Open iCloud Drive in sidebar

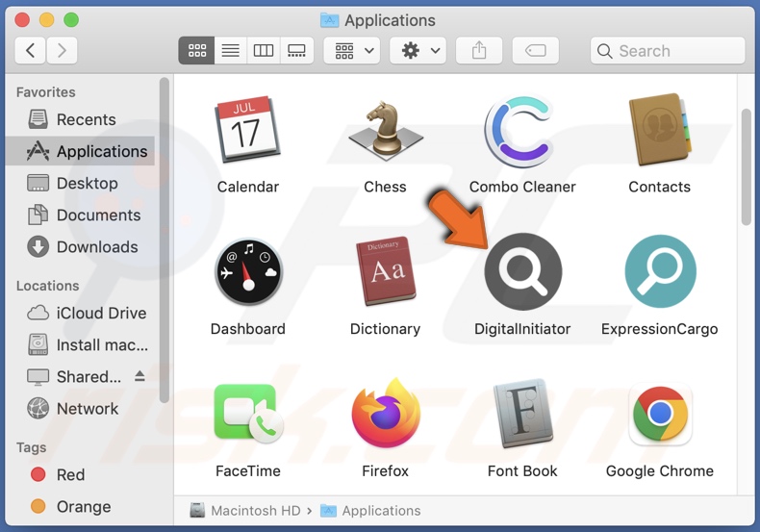pos(80,313)
